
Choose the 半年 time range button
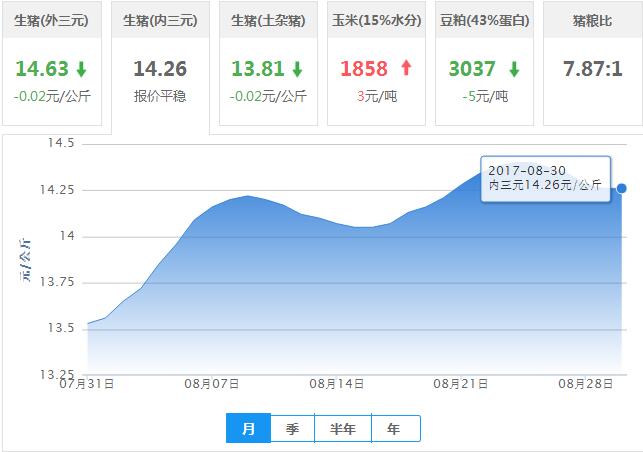click(343, 429)
